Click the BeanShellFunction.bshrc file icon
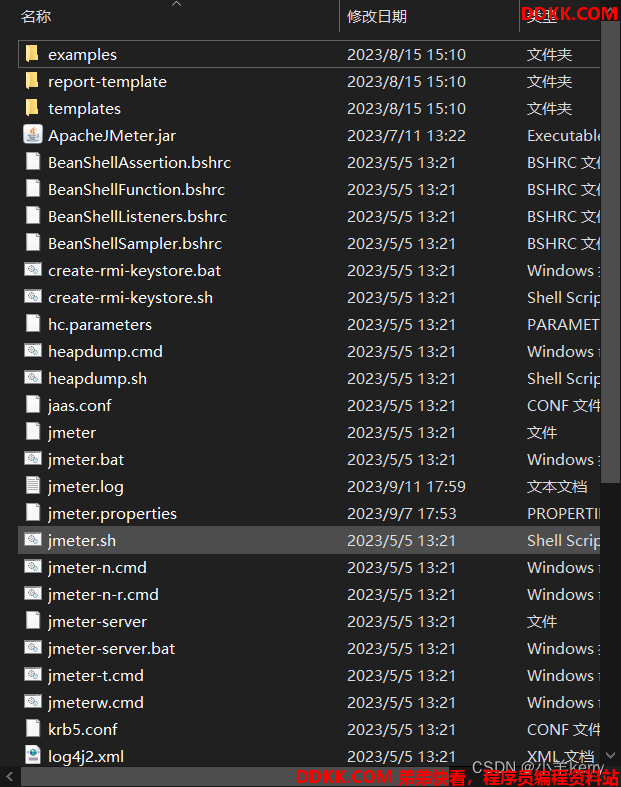621x787 pixels. pyautogui.click(x=33, y=189)
